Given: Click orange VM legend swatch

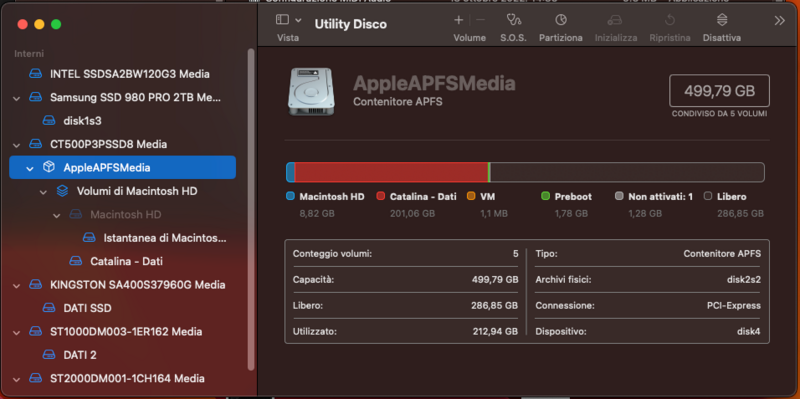Looking at the screenshot, I should (x=471, y=196).
